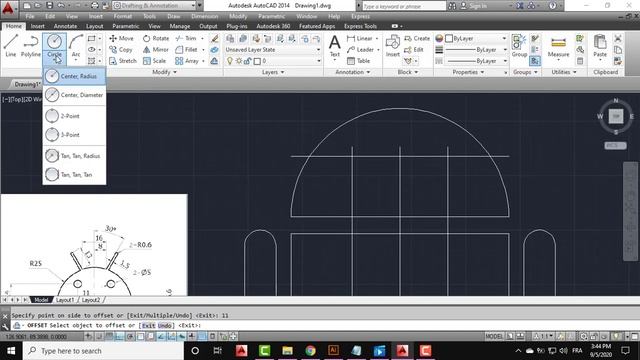This screenshot has height=360, width=640.
Task: Open the Format menu
Action: click(x=122, y=16)
